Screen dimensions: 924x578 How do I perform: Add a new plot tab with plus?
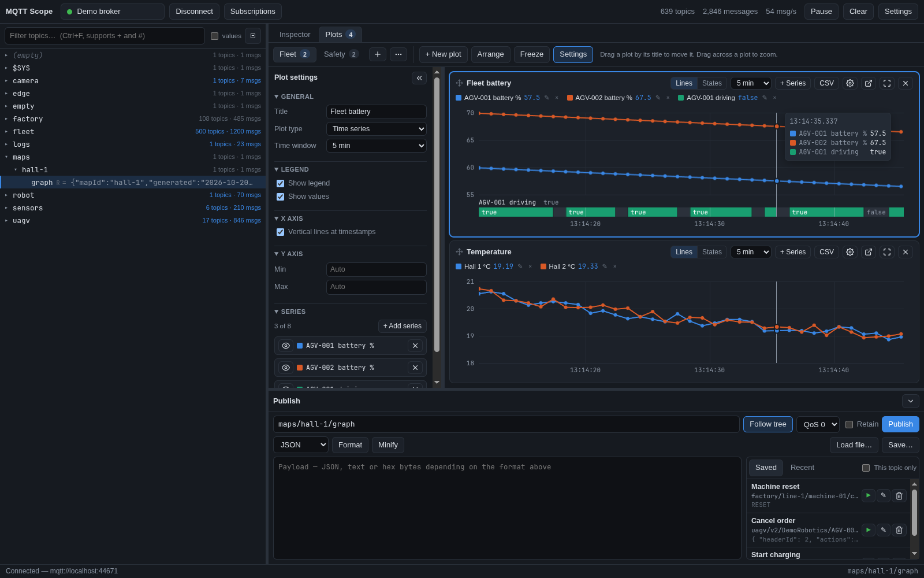click(x=378, y=54)
